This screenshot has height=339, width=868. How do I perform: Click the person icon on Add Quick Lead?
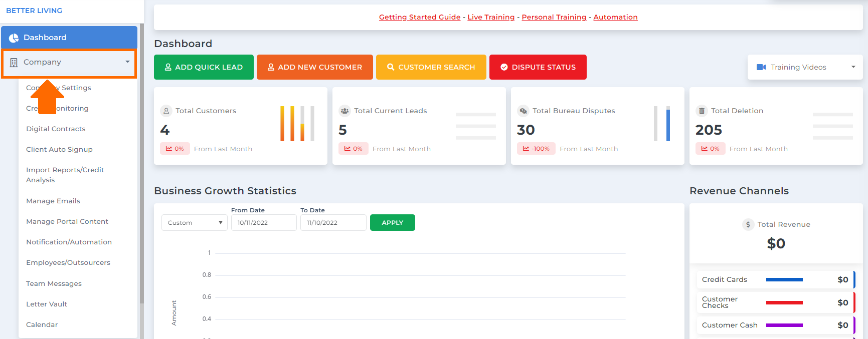pyautogui.click(x=168, y=67)
